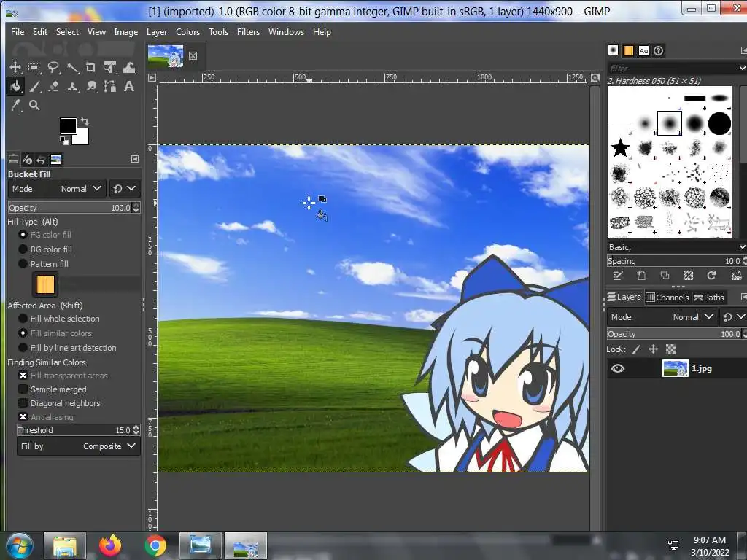Toggle lock alpha channel icon

click(671, 349)
